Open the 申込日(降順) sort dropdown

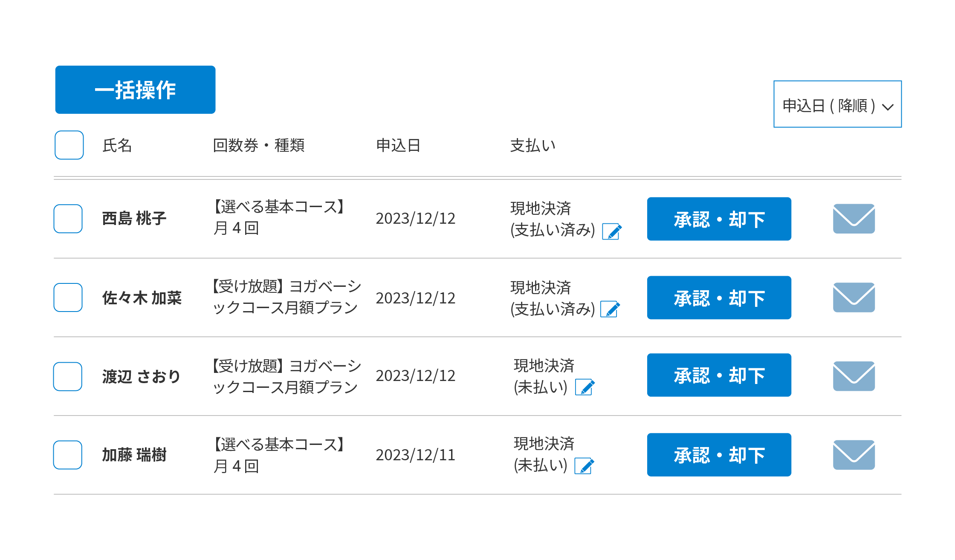(x=837, y=104)
